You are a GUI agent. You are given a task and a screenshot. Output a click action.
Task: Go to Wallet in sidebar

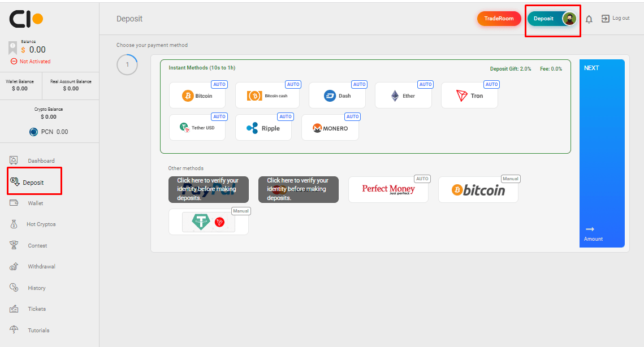pyautogui.click(x=35, y=203)
